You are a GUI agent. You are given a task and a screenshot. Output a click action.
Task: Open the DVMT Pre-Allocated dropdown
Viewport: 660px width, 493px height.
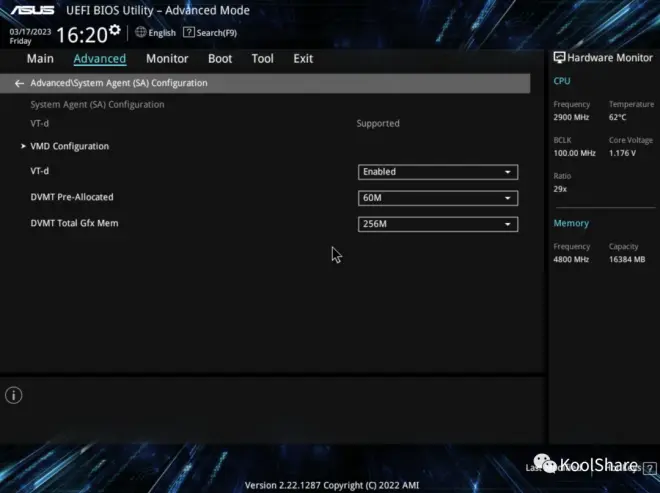click(x=437, y=198)
